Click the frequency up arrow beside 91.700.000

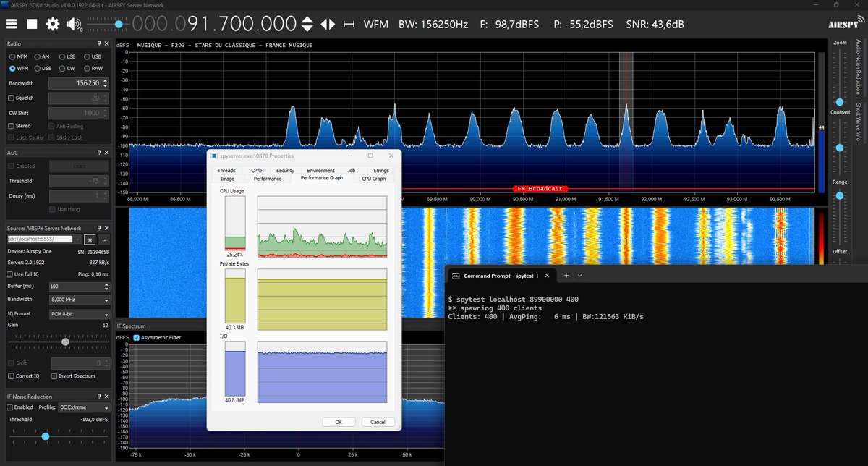pyautogui.click(x=307, y=20)
